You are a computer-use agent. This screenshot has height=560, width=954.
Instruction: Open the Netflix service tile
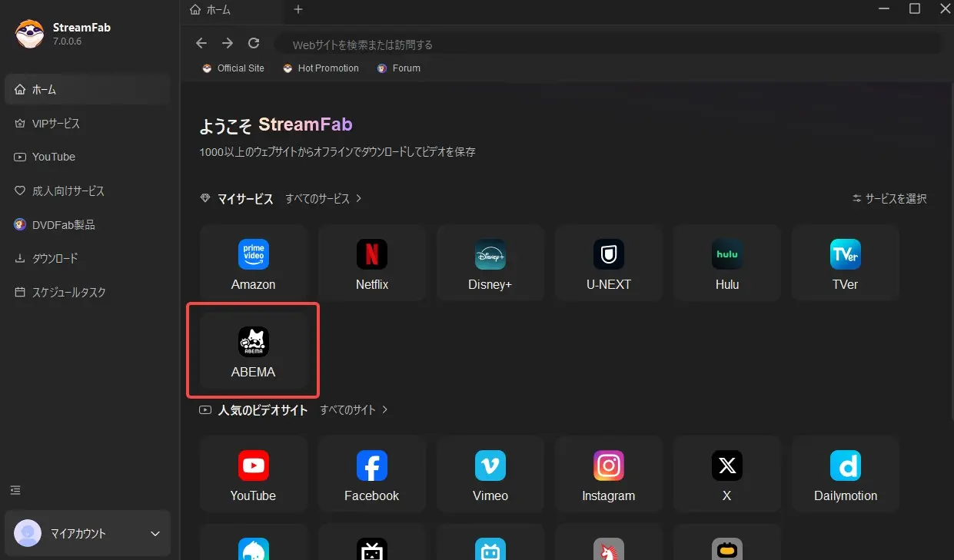click(372, 262)
